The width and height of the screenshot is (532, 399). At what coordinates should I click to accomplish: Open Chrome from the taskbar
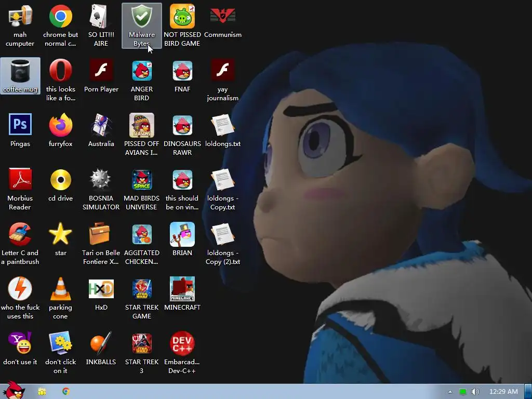coord(66,392)
